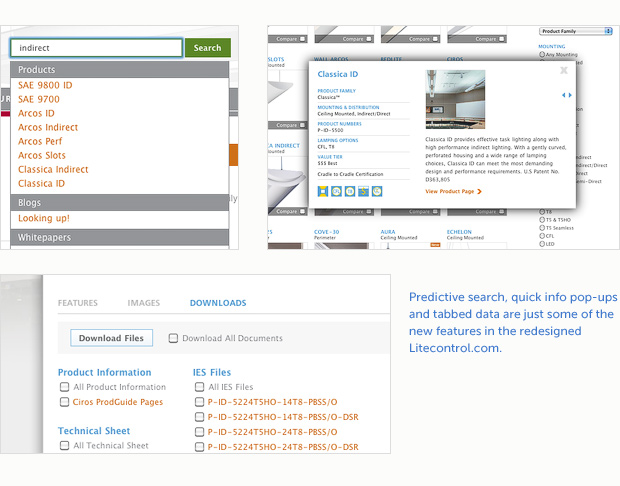Tick the All IES Files checkbox
The image size is (620, 486).
coord(199,386)
